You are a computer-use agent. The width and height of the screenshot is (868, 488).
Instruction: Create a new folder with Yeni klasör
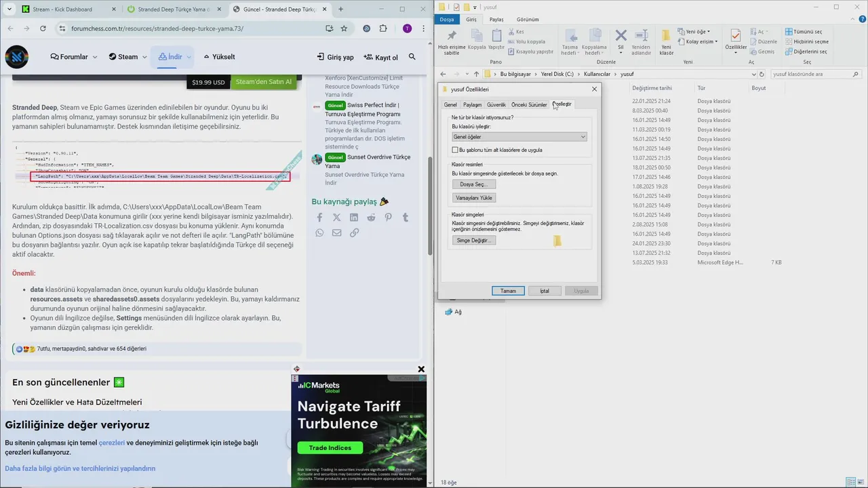pos(667,41)
